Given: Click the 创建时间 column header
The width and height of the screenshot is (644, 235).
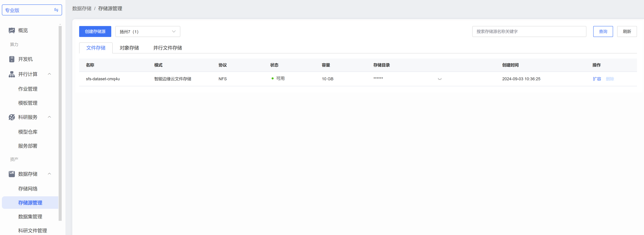Looking at the screenshot, I should point(510,65).
